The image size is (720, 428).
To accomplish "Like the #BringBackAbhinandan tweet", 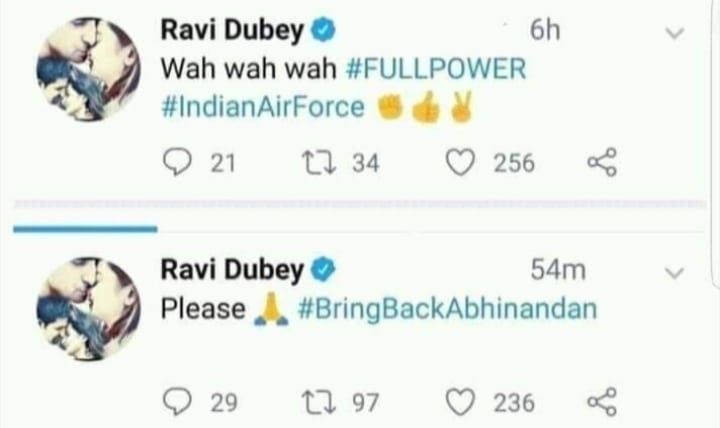I will (460, 402).
